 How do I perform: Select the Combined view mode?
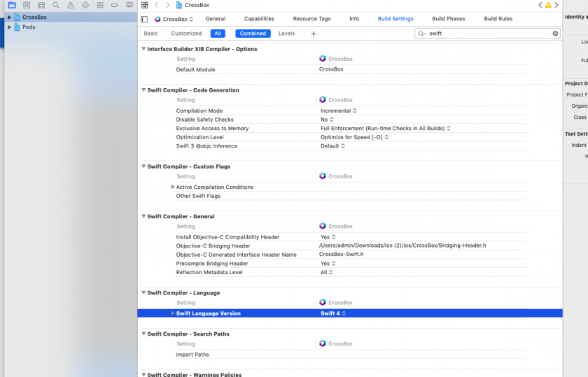click(253, 34)
